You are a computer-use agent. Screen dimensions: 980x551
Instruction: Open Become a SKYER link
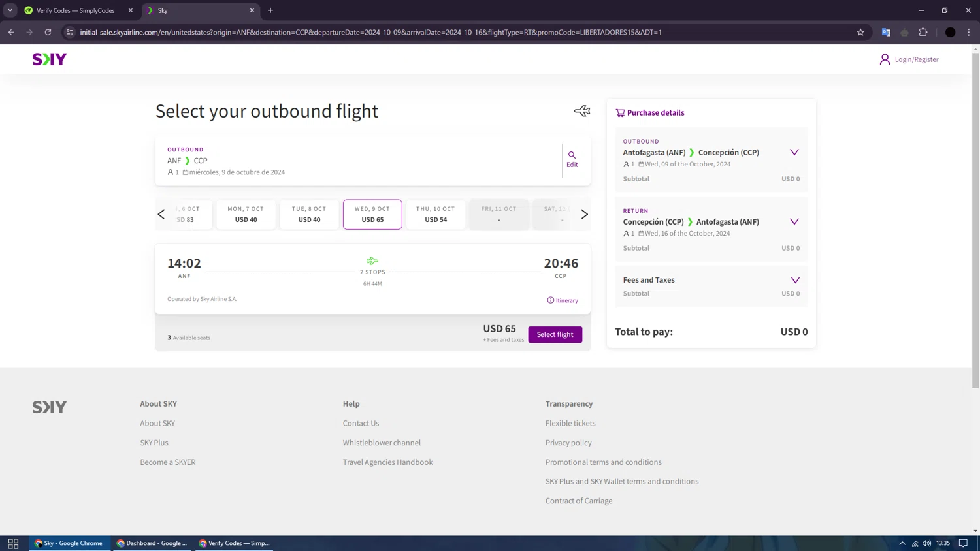click(x=168, y=462)
